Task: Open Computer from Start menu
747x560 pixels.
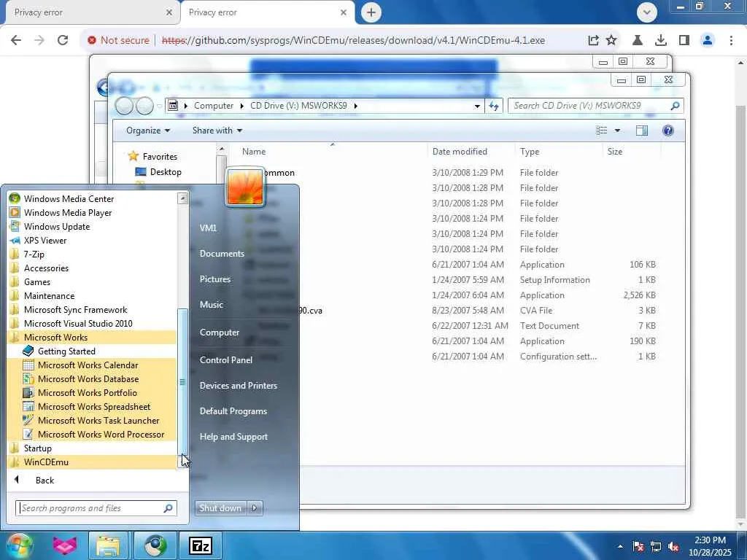Action: pyautogui.click(x=219, y=332)
